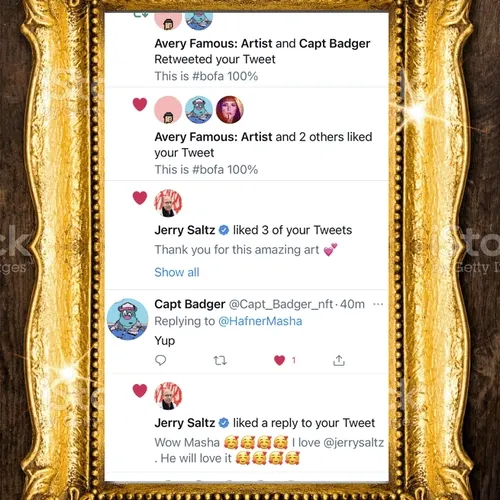Click the pink avatar in the liked notification

[168, 110]
